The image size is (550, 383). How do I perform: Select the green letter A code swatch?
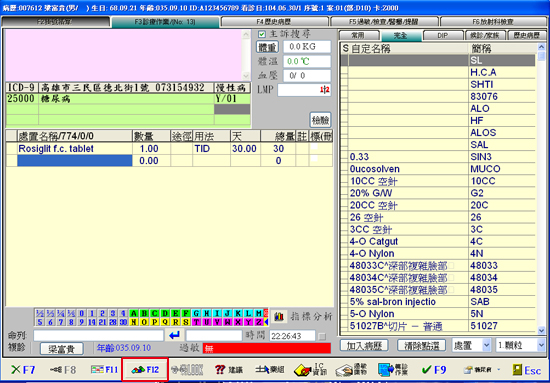click(x=134, y=313)
